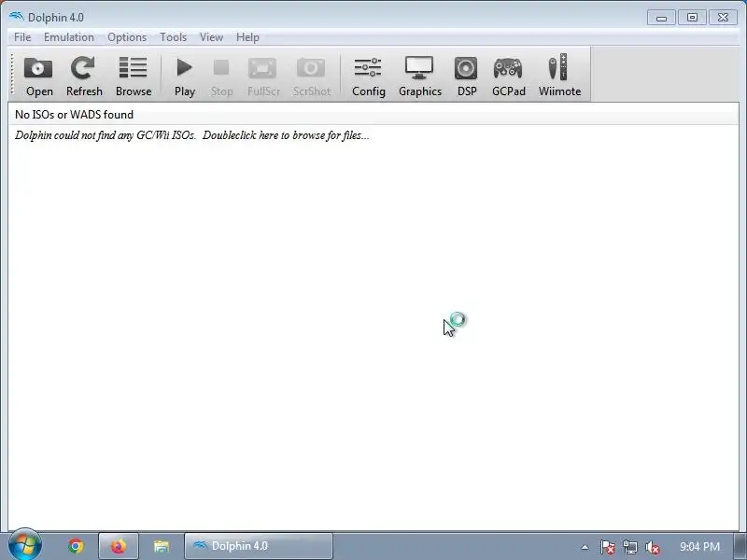Maximize the Dolphin window

tap(692, 18)
